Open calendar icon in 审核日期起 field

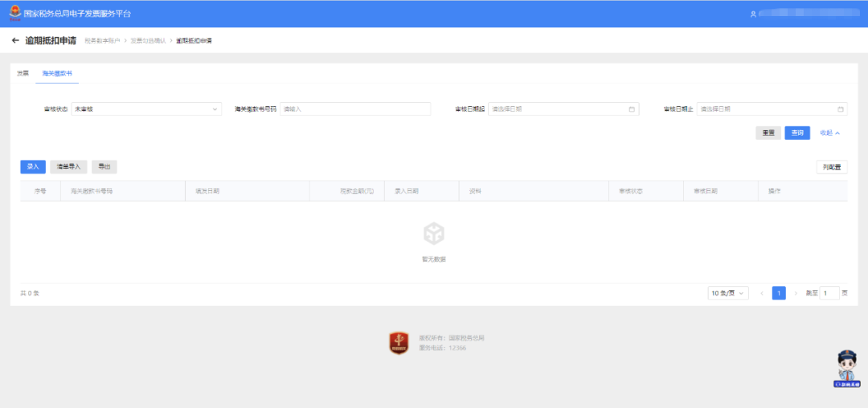coord(632,109)
